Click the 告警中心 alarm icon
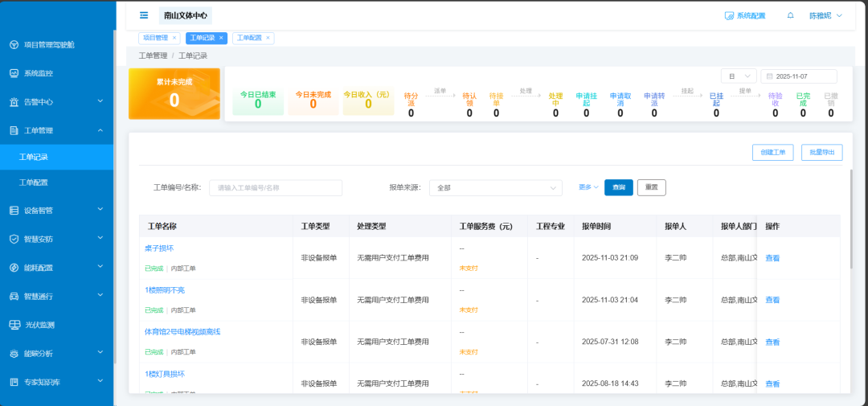This screenshot has width=868, height=406. pyautogui.click(x=14, y=102)
